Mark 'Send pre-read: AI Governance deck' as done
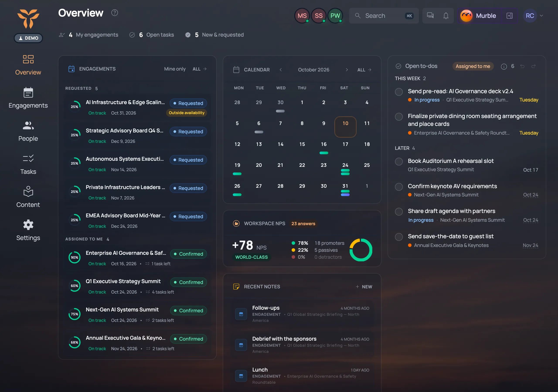The image size is (558, 392). [x=399, y=92]
